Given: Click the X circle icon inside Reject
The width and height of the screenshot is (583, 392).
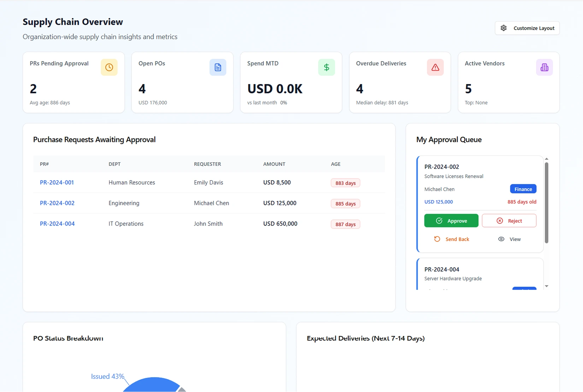Looking at the screenshot, I should [x=500, y=221].
